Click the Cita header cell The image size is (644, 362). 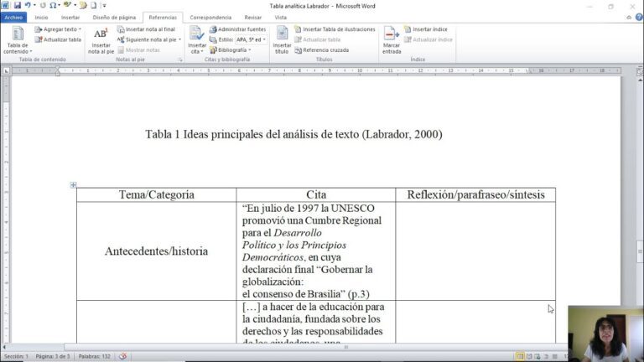tap(316, 194)
